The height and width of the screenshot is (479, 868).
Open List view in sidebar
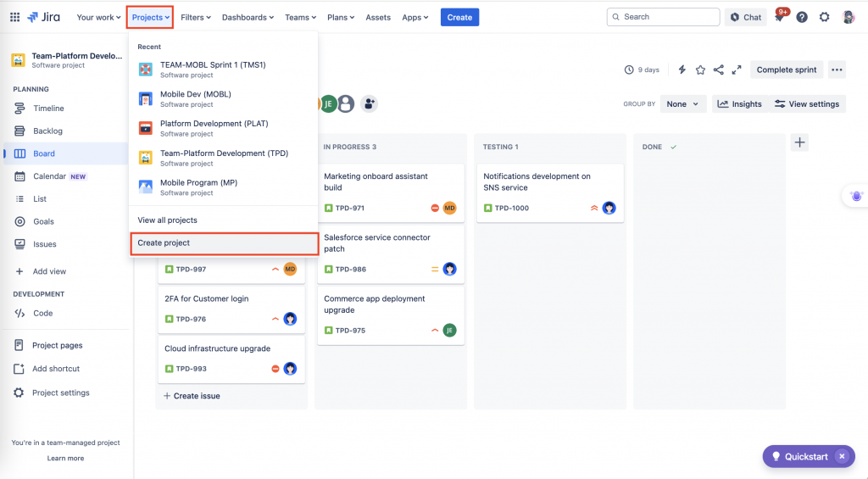pos(65,198)
